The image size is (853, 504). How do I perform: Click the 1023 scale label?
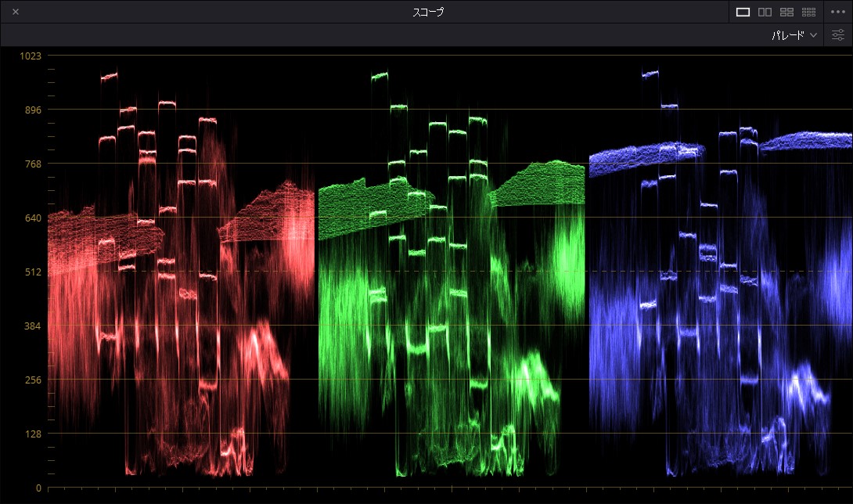pos(31,56)
